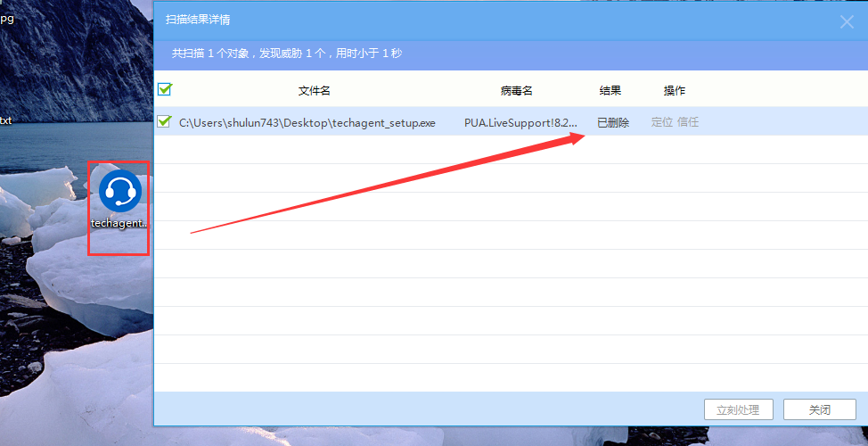Select the desktop file labeled txt

pyautogui.click(x=5, y=120)
